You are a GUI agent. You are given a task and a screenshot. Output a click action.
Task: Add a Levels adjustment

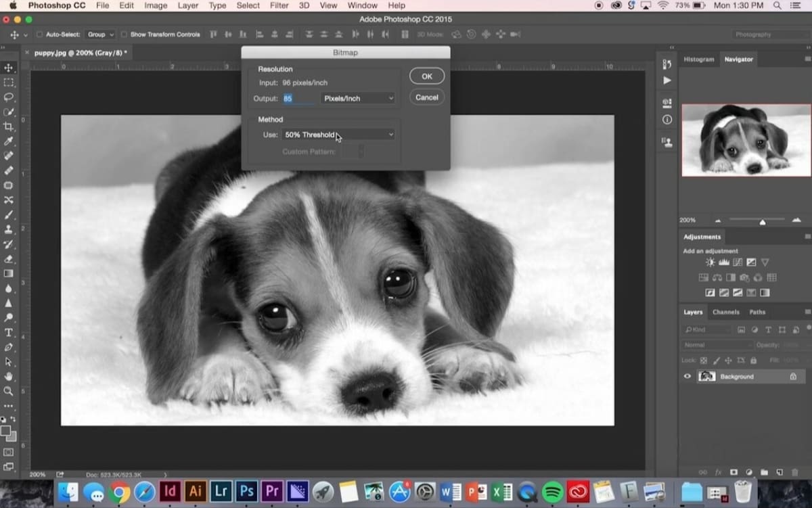[723, 262]
